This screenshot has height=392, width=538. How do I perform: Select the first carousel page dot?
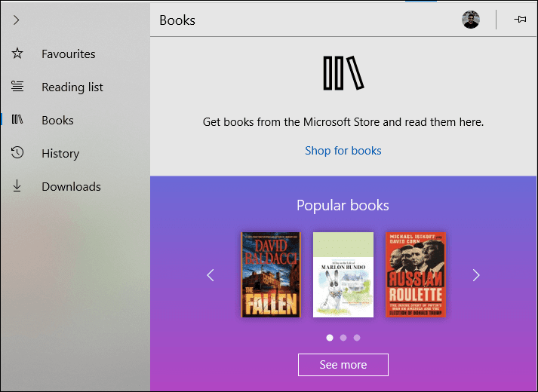(330, 338)
